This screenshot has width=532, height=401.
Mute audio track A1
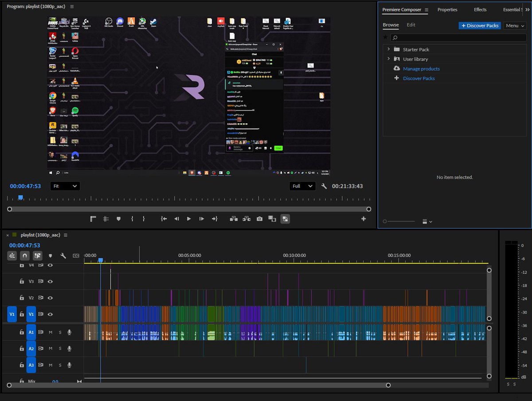pyautogui.click(x=51, y=332)
